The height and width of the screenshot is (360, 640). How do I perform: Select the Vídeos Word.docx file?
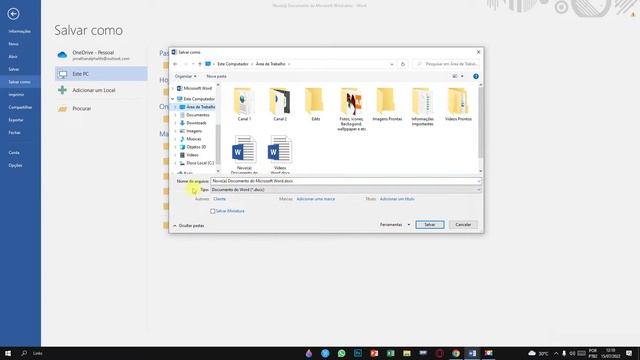point(280,154)
